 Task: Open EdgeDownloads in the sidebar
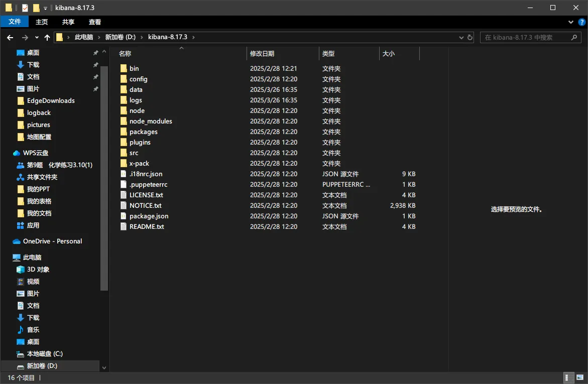coord(51,100)
